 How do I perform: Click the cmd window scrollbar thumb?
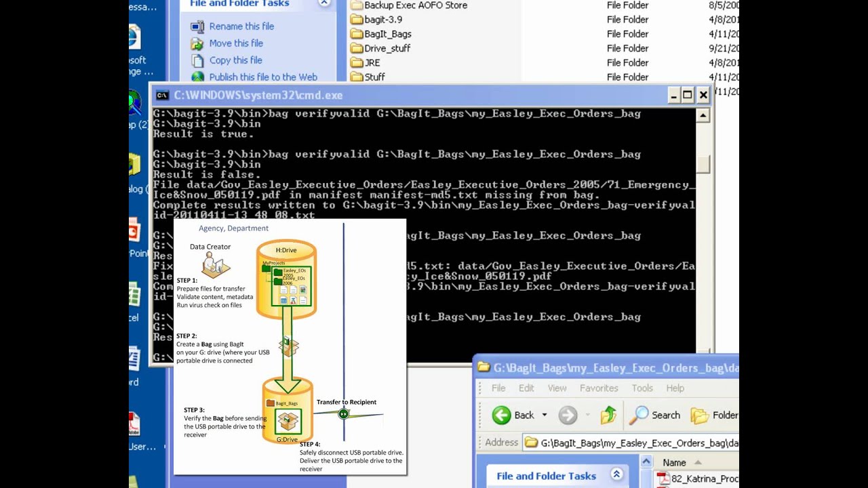[703, 163]
